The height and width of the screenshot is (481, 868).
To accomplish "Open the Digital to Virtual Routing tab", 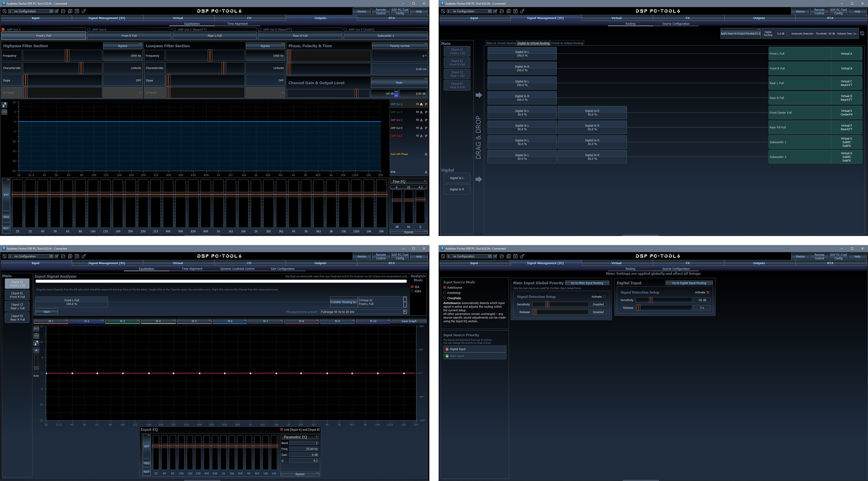I will [x=533, y=43].
